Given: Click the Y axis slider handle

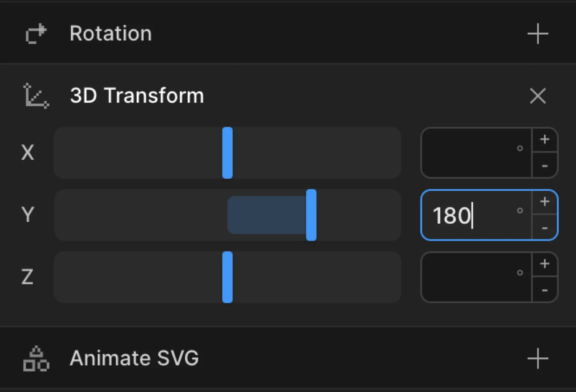Looking at the screenshot, I should [x=311, y=215].
